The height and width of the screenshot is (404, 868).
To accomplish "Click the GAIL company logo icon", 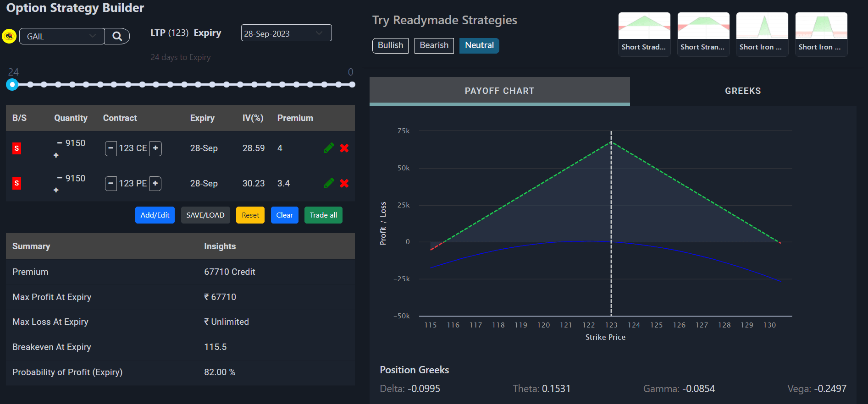I will click(9, 36).
